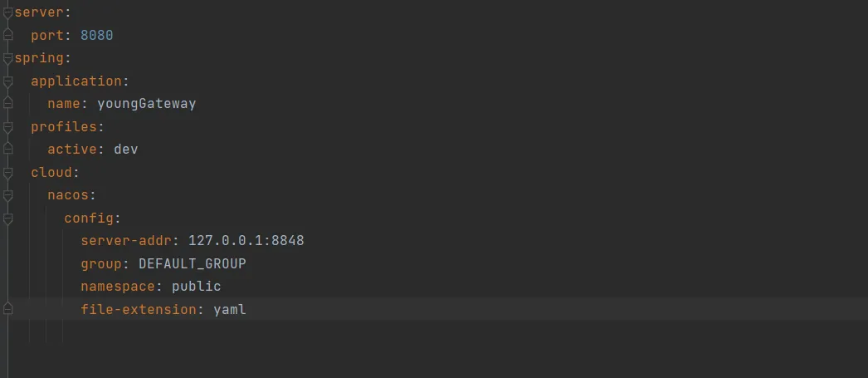Click the server-addr key

pos(125,241)
